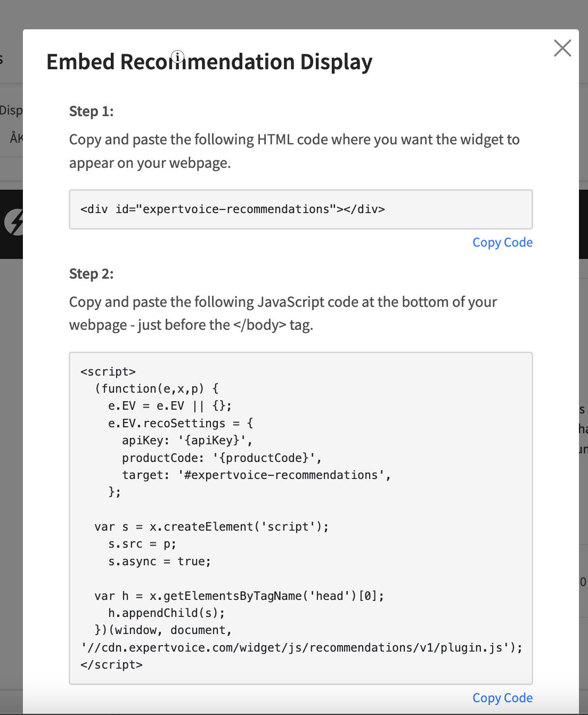Copy the Step 1 HTML code
The image size is (588, 715).
502,242
